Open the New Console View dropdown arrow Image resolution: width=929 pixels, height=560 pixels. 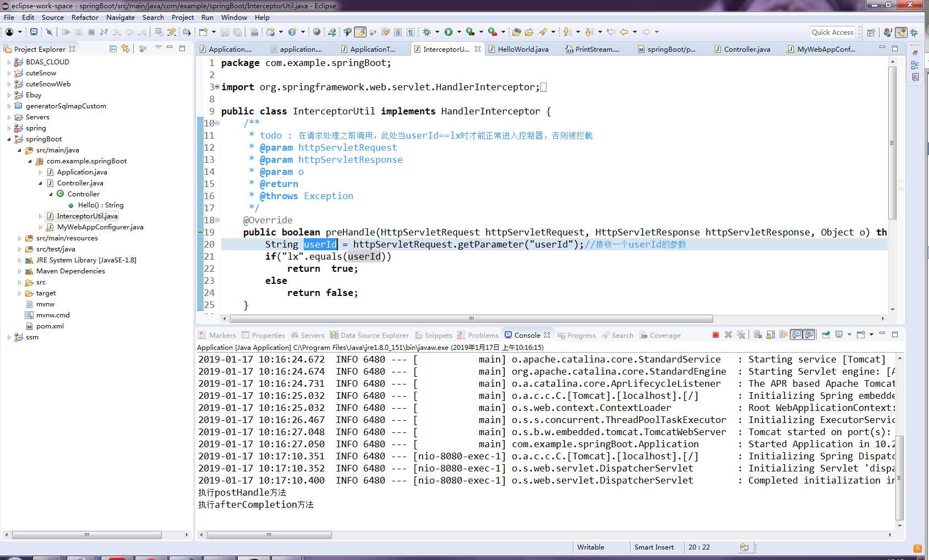tap(871, 334)
